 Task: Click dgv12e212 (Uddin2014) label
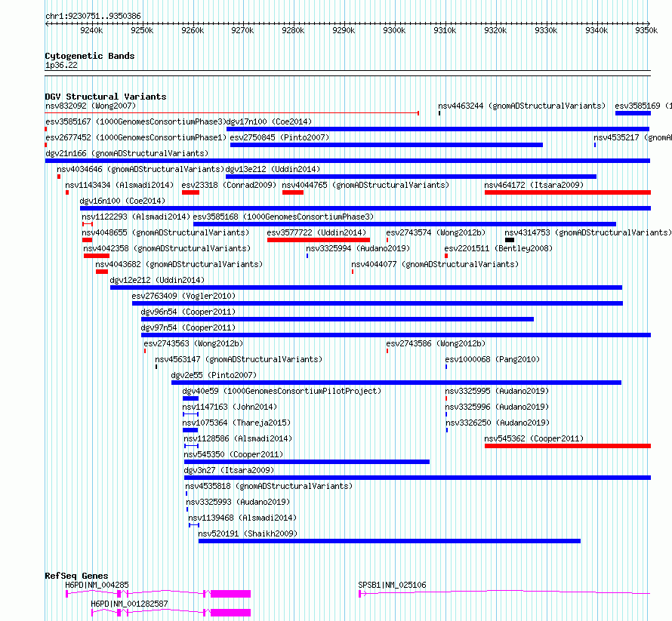click(157, 280)
